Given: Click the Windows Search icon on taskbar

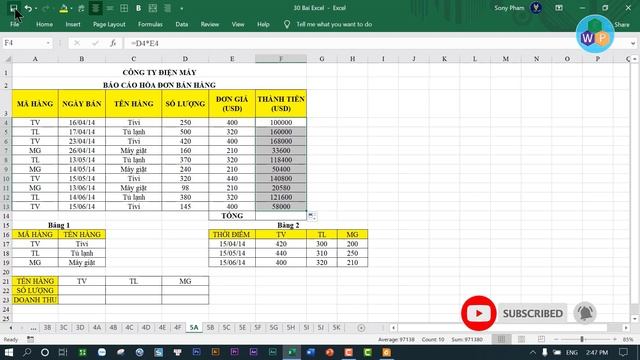Looking at the screenshot, I should point(27,352).
